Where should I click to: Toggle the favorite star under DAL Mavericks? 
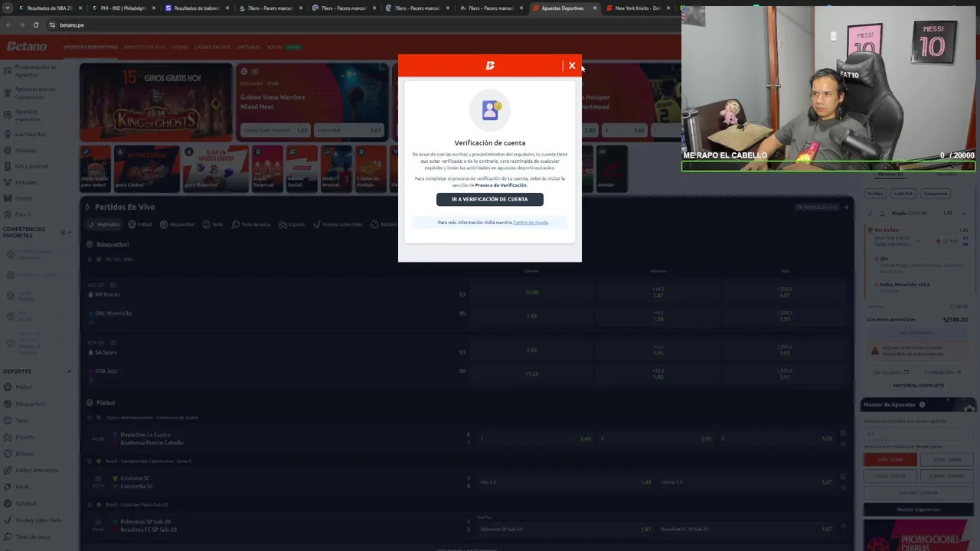[x=90, y=322]
